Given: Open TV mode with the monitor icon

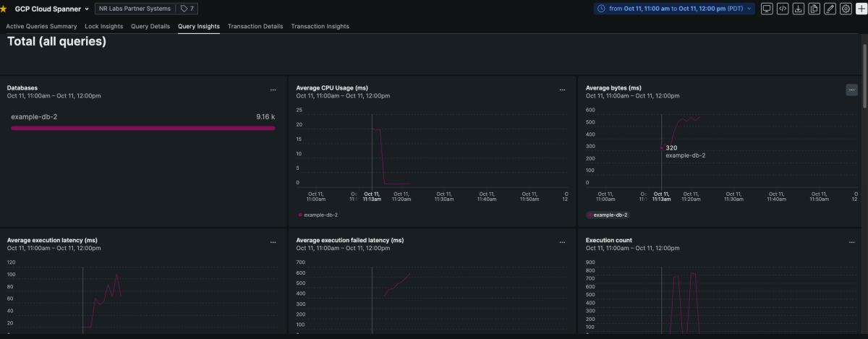Looking at the screenshot, I should 766,9.
